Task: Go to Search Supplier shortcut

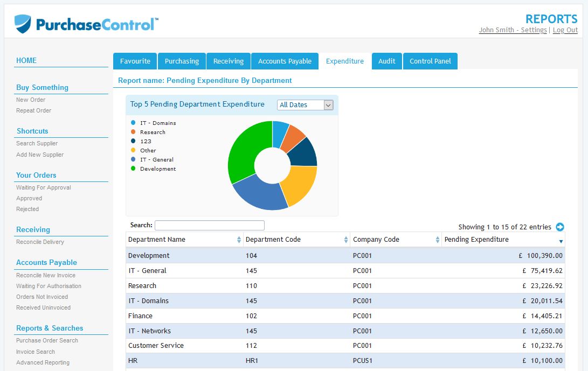Action: [37, 143]
